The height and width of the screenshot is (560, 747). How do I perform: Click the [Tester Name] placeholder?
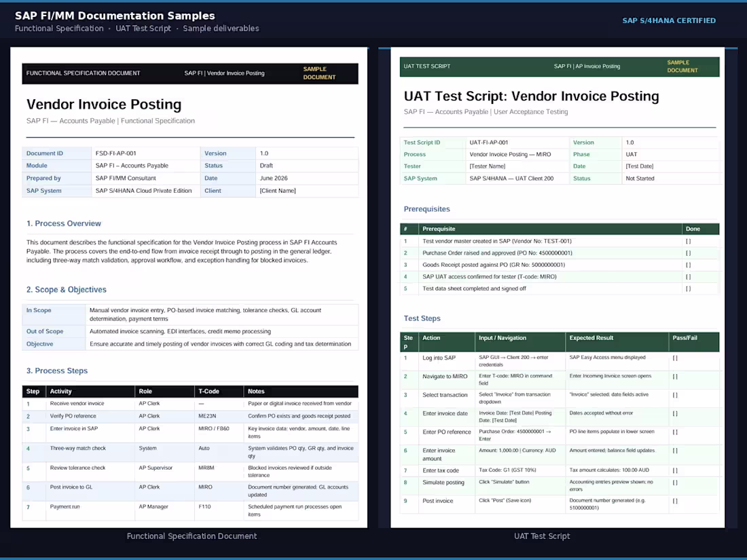[488, 166]
